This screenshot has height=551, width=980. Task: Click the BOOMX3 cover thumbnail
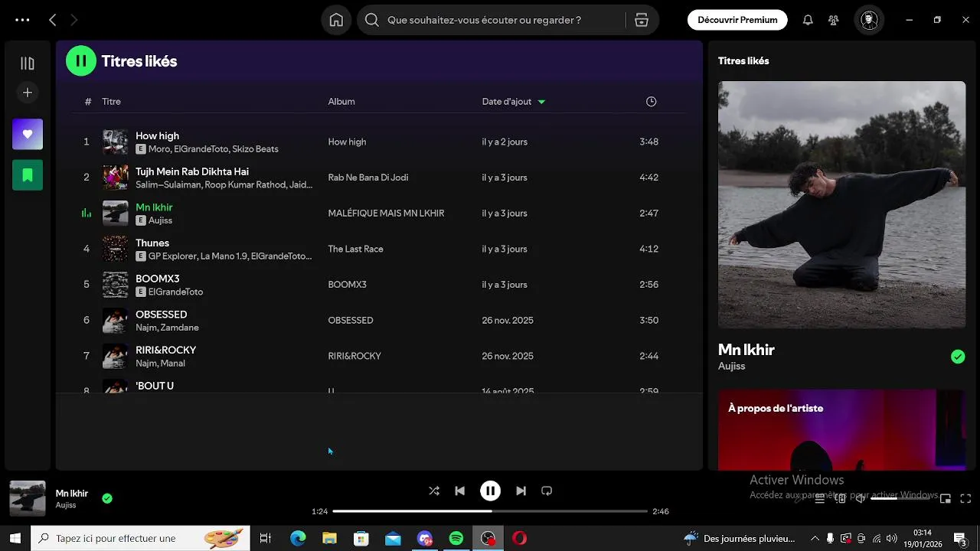(x=116, y=285)
